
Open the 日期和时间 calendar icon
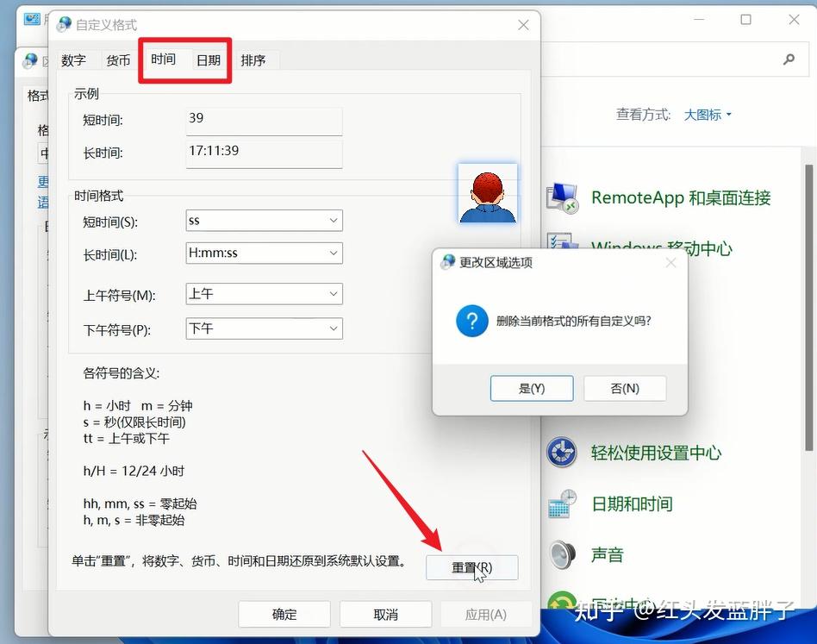(x=562, y=503)
